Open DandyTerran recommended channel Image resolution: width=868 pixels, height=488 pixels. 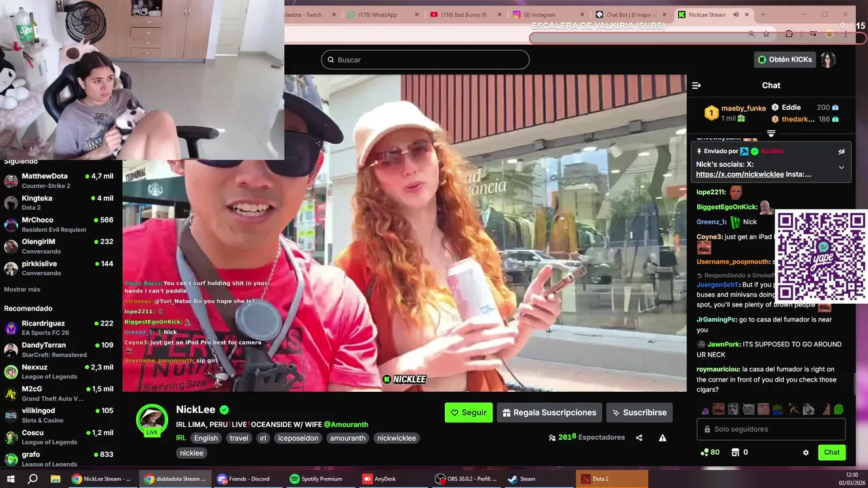click(x=60, y=350)
